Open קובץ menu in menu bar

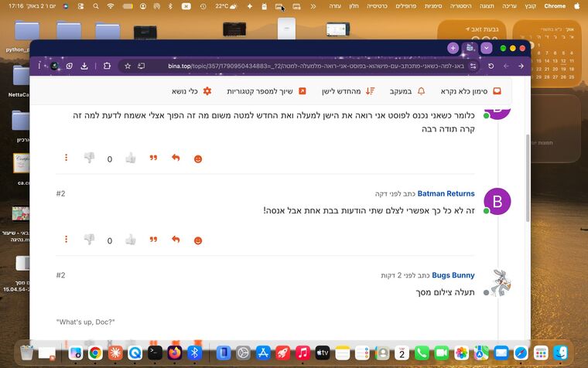(x=530, y=6)
